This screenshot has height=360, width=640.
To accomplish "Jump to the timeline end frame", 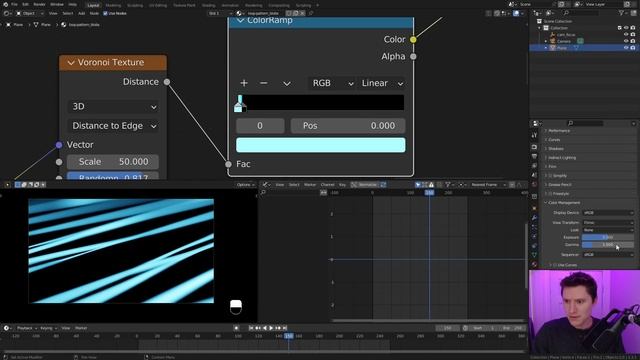I will [x=284, y=328].
